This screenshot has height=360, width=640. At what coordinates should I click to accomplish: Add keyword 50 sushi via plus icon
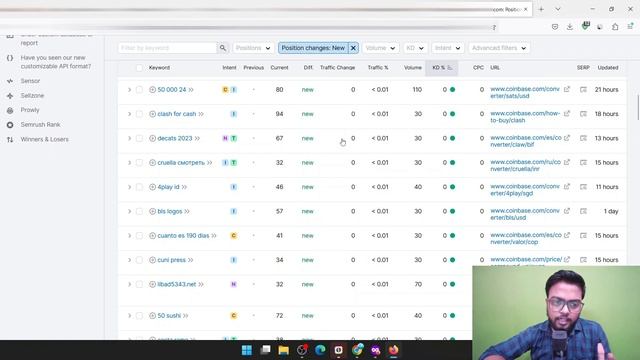(152, 316)
